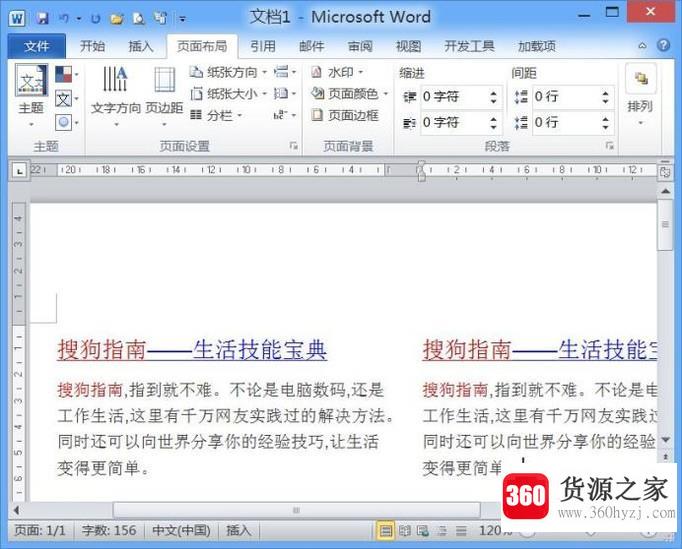Select the Full Screen Reading view icon

point(405,531)
